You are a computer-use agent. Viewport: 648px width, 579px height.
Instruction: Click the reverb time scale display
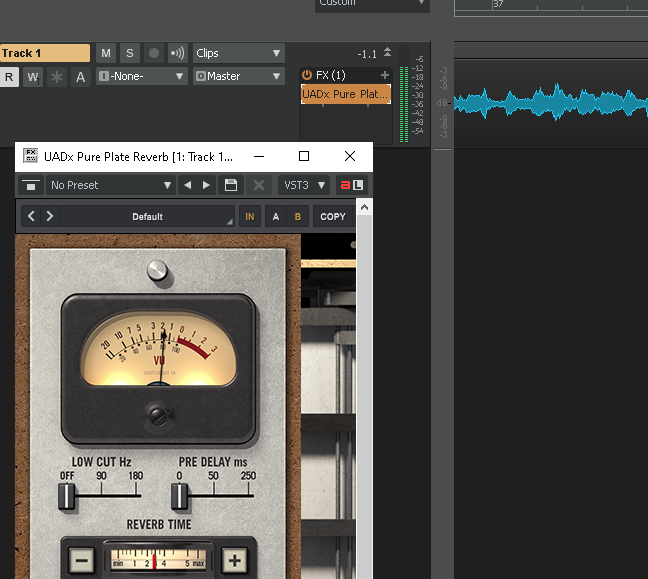159,560
